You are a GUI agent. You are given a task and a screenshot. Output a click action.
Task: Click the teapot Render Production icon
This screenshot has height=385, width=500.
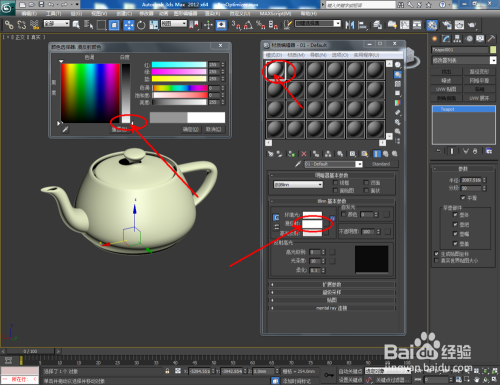[x=472, y=25]
